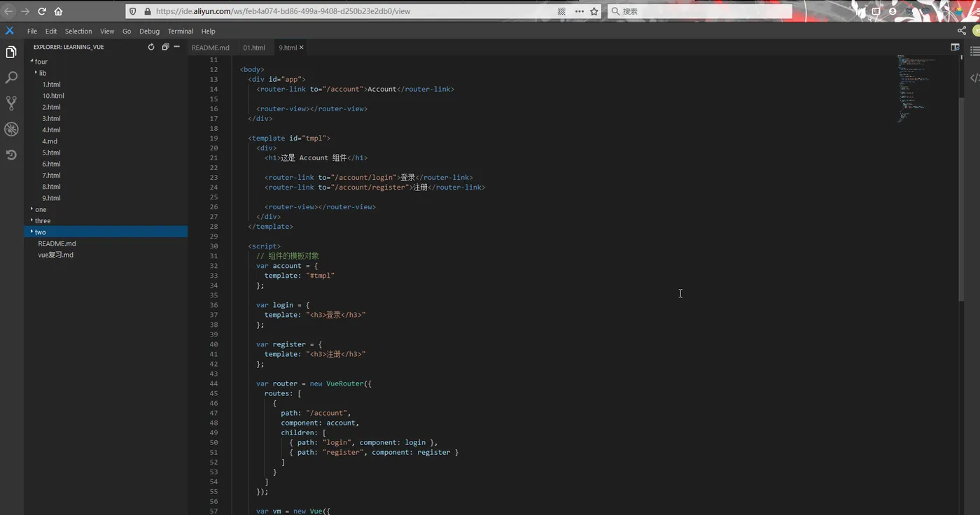Collapse all folders in Explorer
The height and width of the screenshot is (515, 980).
pyautogui.click(x=165, y=47)
